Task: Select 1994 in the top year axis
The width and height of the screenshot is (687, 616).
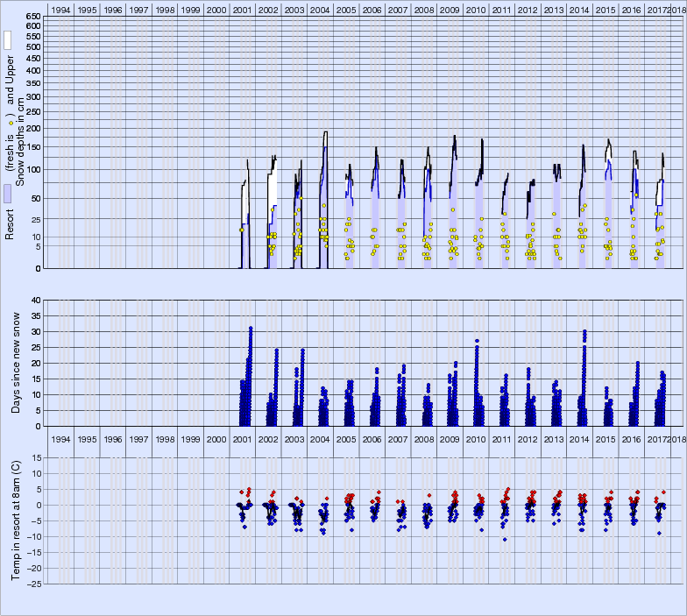Action: pyautogui.click(x=60, y=9)
